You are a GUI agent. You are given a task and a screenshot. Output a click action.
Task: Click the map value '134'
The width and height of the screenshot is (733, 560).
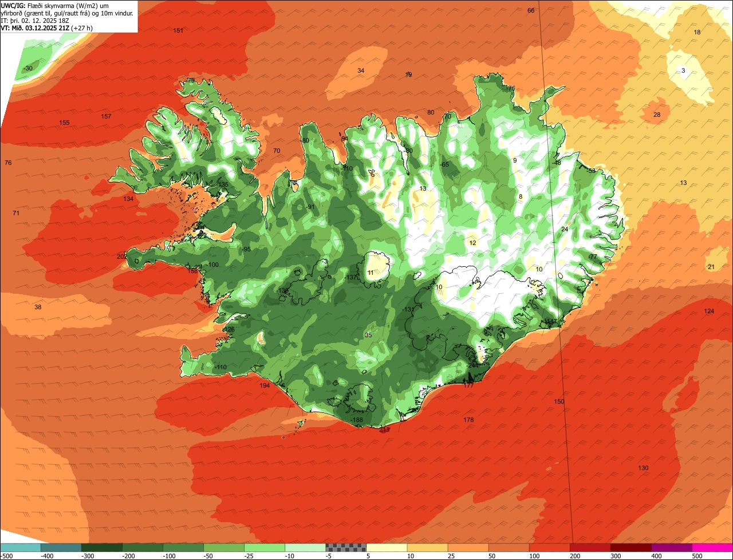coord(128,199)
